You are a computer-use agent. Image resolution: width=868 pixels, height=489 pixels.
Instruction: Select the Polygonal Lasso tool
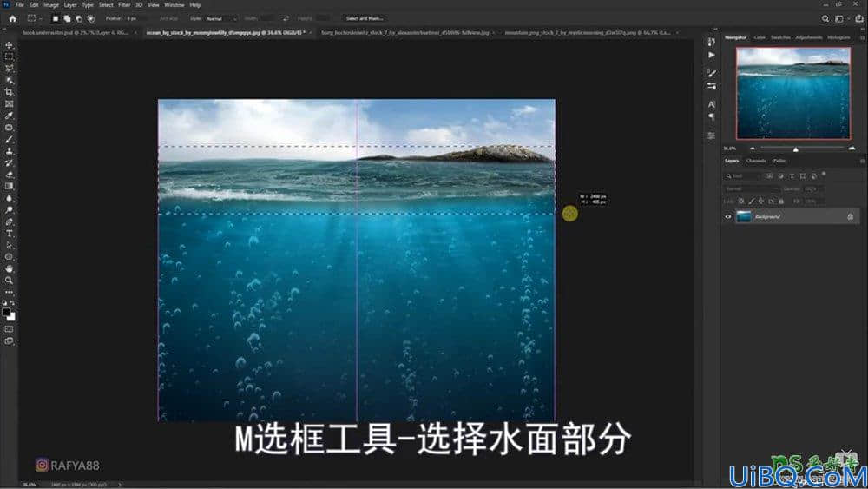coord(9,68)
